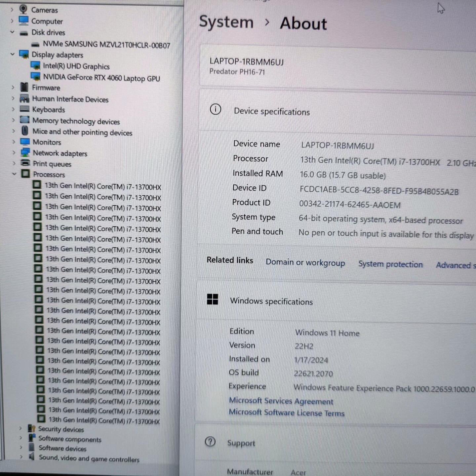Click the Software devices icon
The width and height of the screenshot is (476, 476).
(x=32, y=448)
